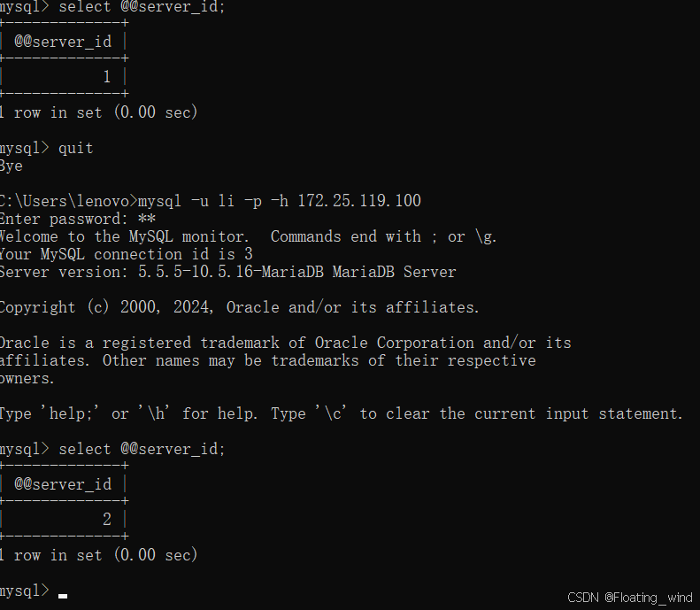This screenshot has width=700, height=610.
Task: Click the Enter password line
Action: click(x=78, y=219)
